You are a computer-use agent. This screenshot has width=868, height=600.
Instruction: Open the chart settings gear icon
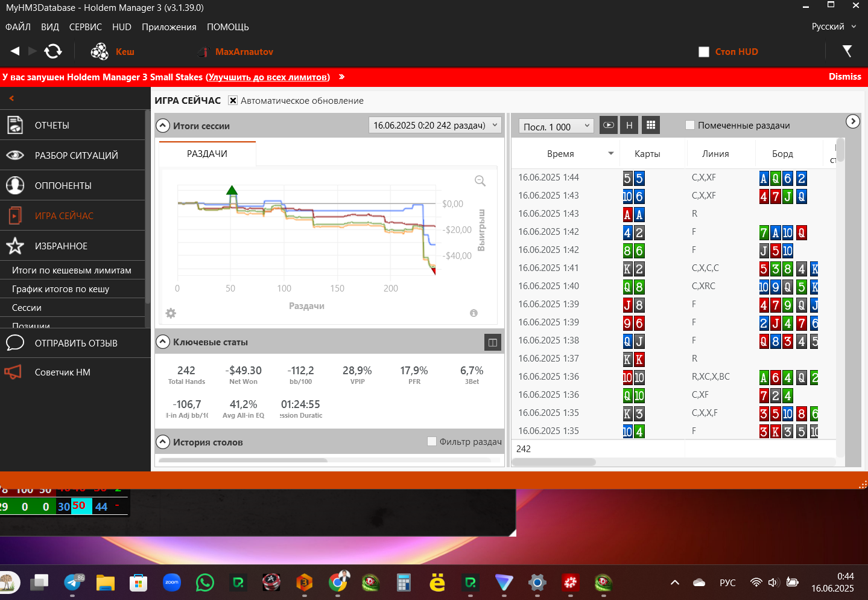pos(171,313)
